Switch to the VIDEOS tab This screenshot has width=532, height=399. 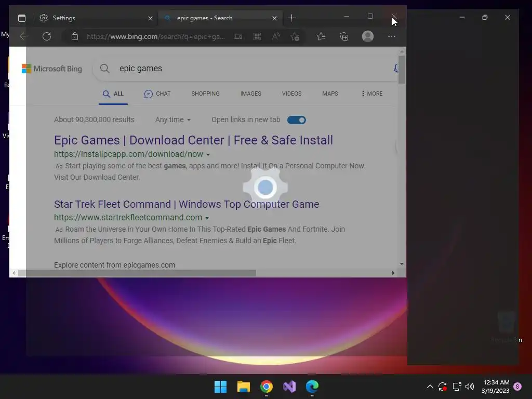coord(291,94)
